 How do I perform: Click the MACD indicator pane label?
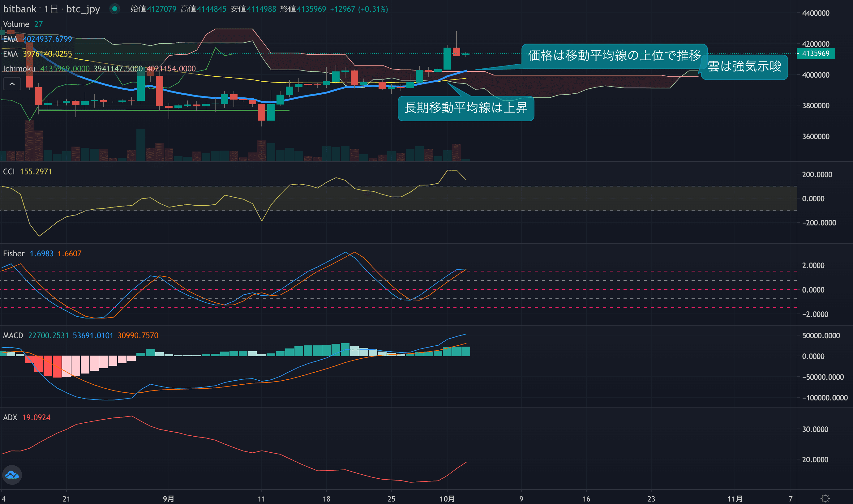click(x=13, y=335)
